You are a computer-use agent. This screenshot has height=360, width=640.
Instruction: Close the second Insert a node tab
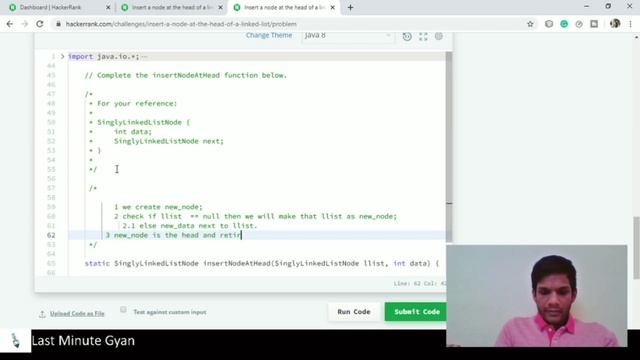pos(220,7)
